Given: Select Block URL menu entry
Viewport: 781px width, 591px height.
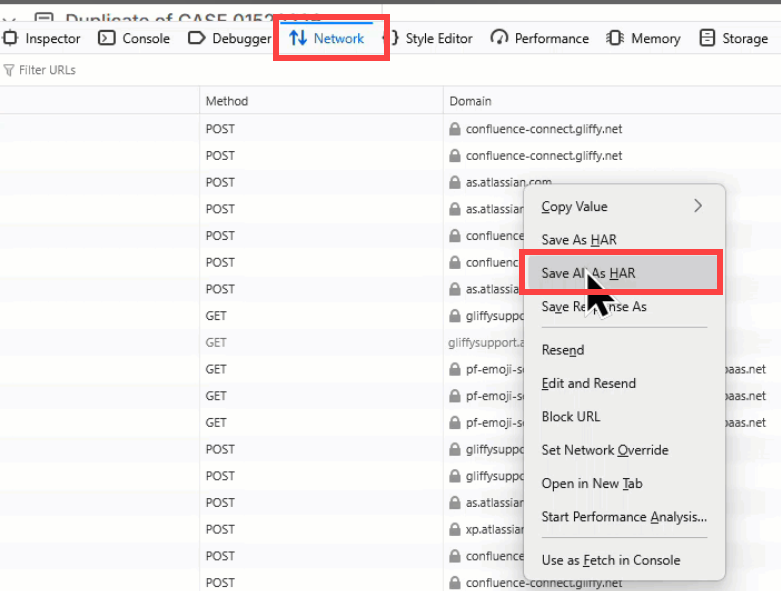Looking at the screenshot, I should coord(570,417).
